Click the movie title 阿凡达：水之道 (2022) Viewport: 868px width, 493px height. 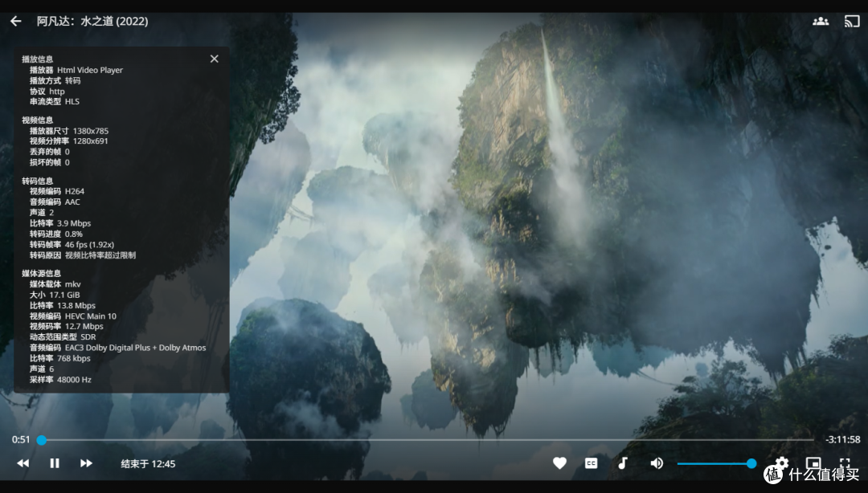coord(92,21)
